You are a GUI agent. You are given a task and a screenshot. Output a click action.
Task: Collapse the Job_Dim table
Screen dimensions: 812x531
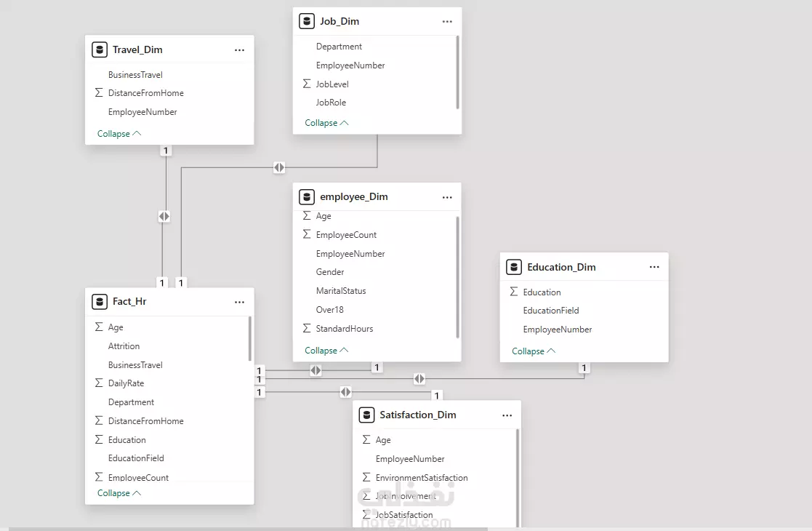pyautogui.click(x=327, y=123)
